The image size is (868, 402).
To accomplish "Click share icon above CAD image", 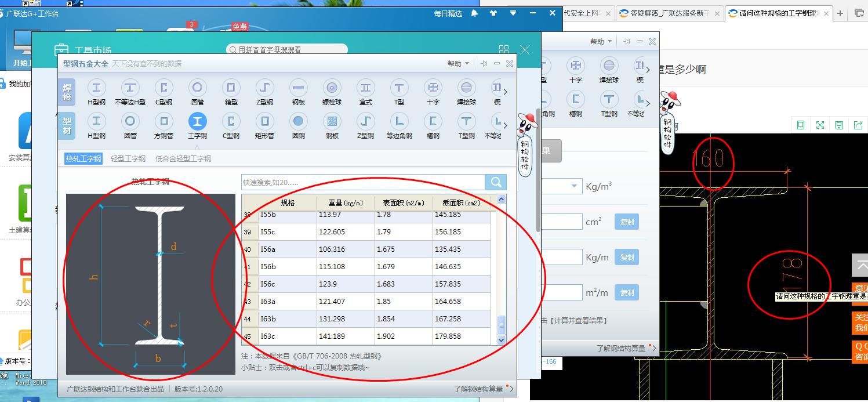I will point(858,125).
